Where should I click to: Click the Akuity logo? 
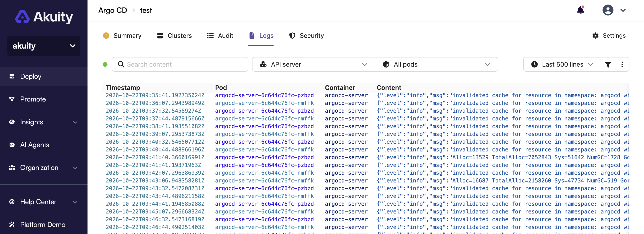click(44, 17)
